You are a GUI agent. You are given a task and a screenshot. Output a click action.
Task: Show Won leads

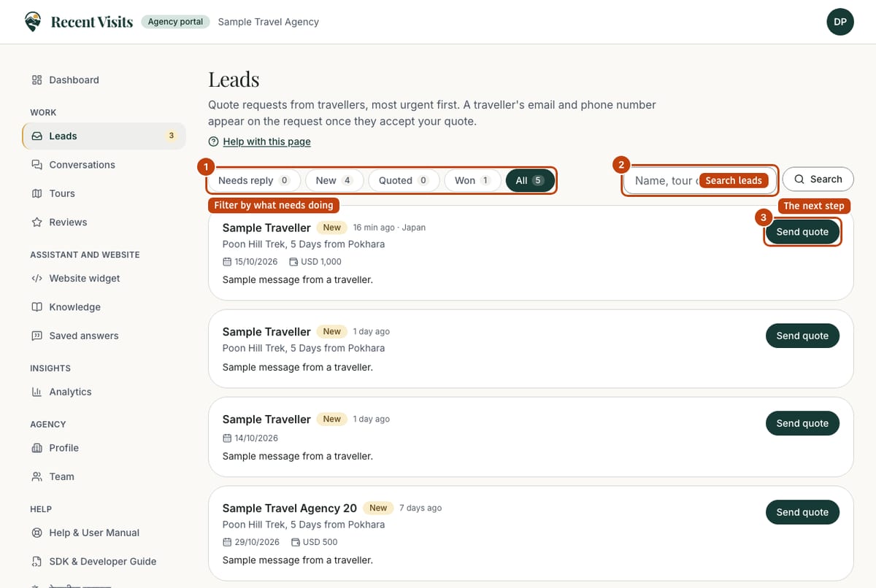pos(473,180)
